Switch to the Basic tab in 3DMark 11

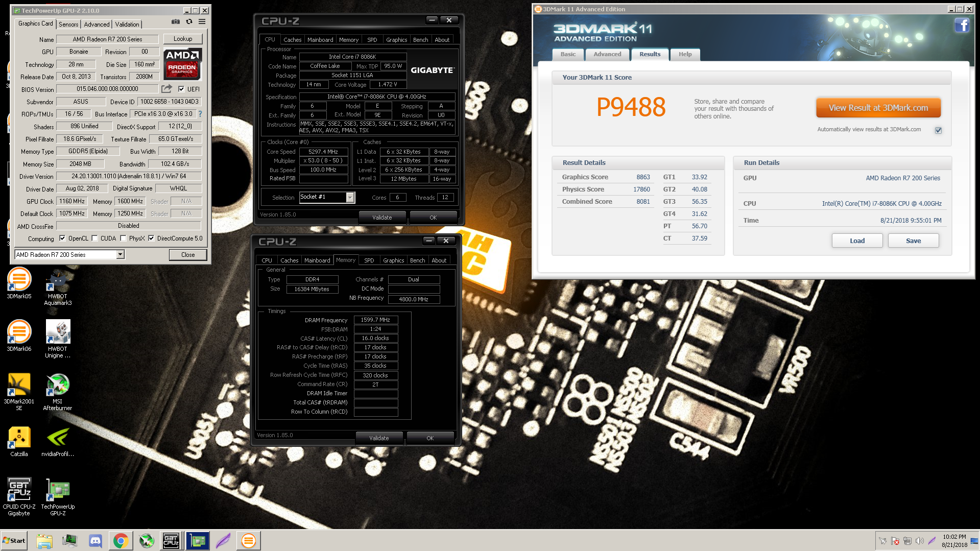568,54
